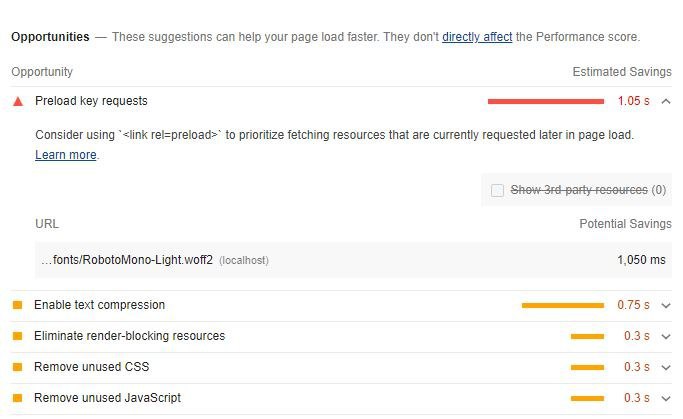Toggle Show 3rd-party resources checkbox
683x419 pixels.
pos(497,190)
